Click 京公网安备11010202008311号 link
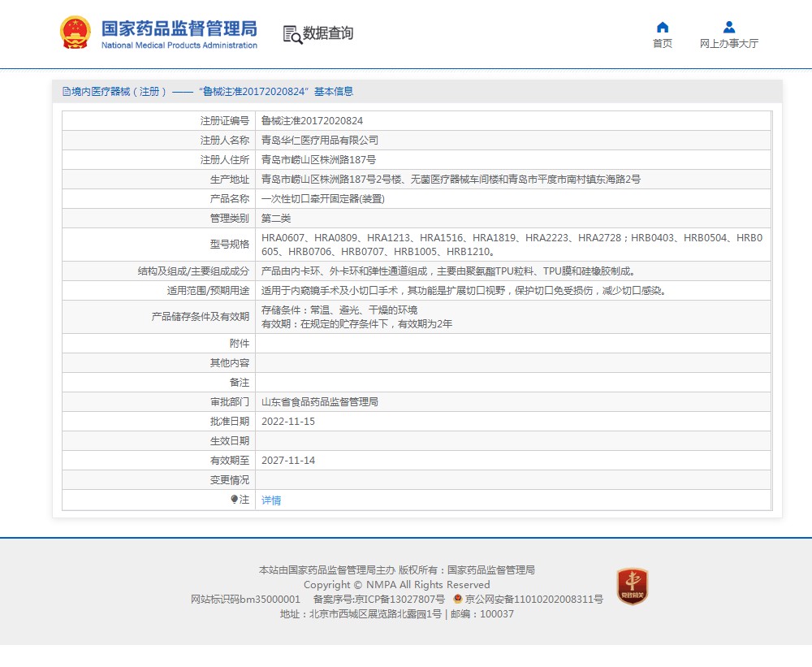This screenshot has height=667, width=812. coord(534,599)
